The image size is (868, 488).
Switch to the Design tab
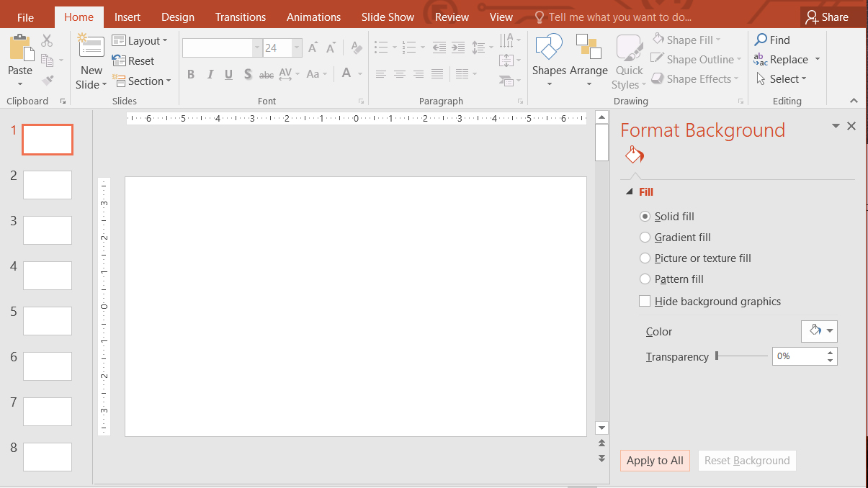[x=178, y=17]
